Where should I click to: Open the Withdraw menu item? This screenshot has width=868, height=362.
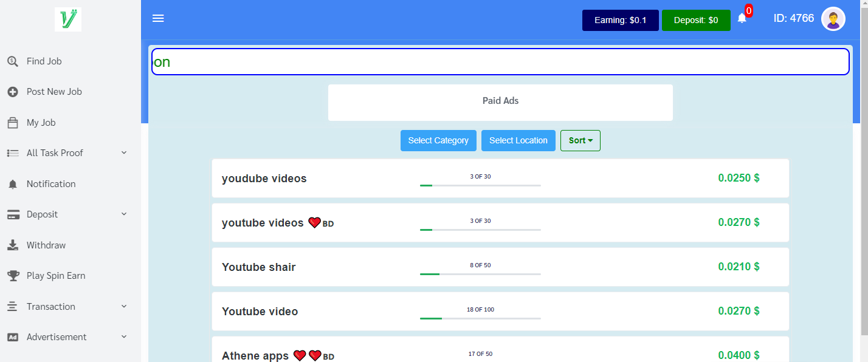click(x=46, y=245)
